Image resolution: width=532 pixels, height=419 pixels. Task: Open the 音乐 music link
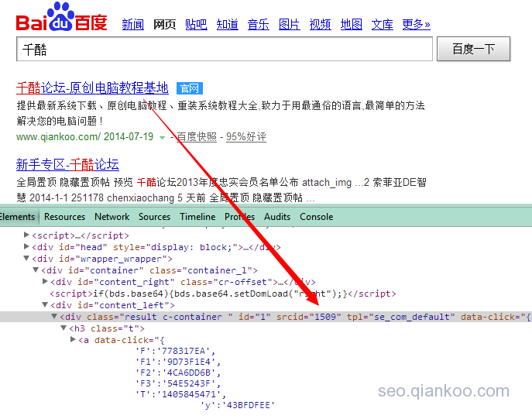pyautogui.click(x=258, y=25)
